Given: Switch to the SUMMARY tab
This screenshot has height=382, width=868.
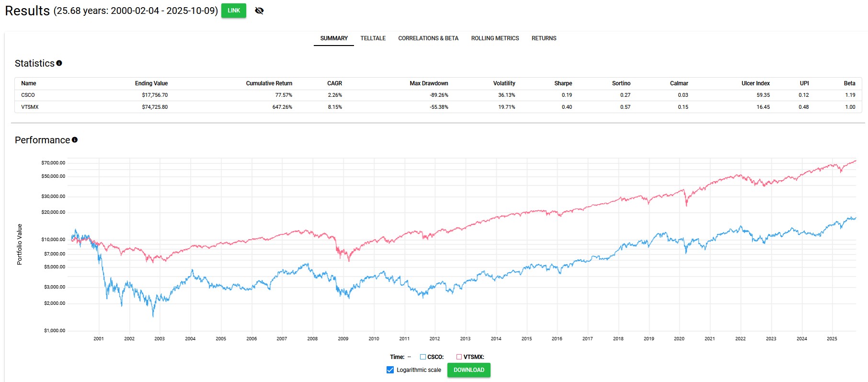Looking at the screenshot, I should (x=334, y=38).
